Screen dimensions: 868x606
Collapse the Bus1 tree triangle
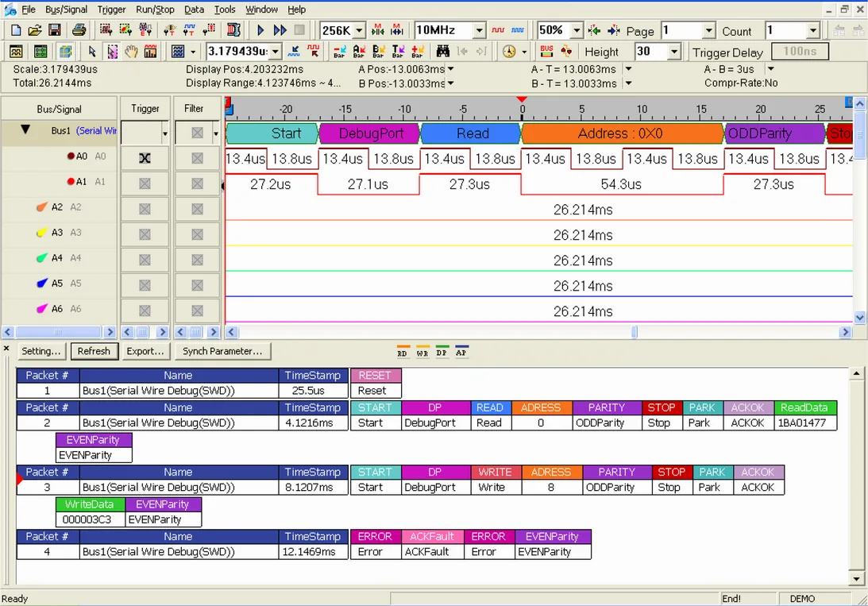coord(25,130)
